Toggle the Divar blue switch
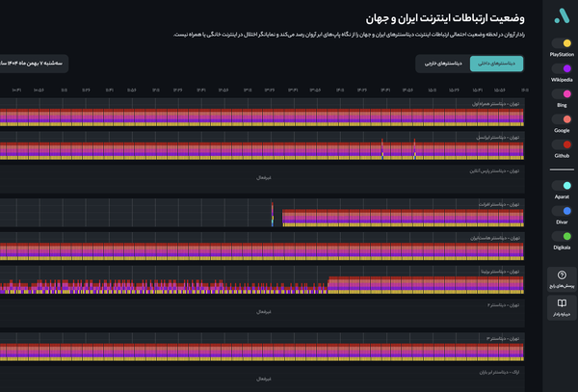Image resolution: width=578 pixels, height=392 pixels. [562, 211]
